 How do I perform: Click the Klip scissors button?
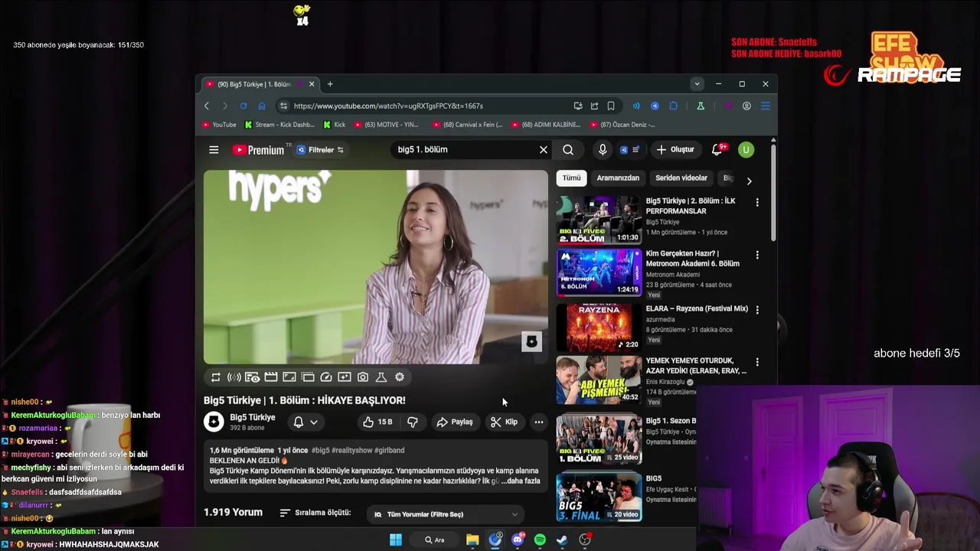[x=504, y=422]
